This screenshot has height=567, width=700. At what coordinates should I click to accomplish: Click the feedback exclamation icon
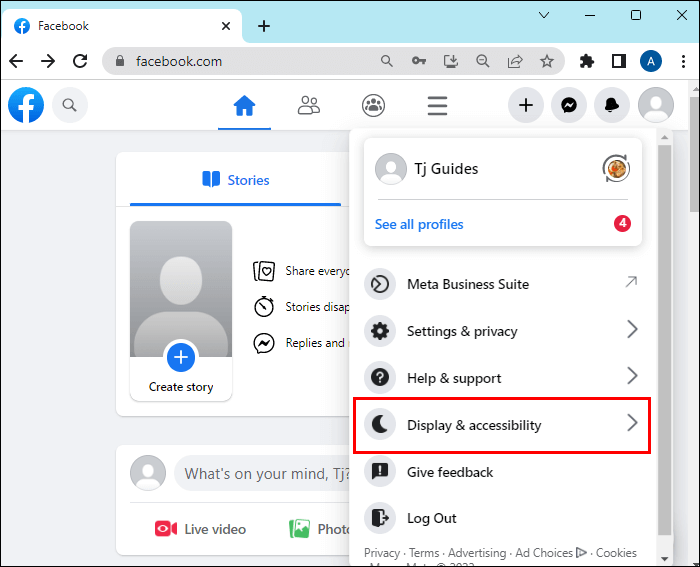click(x=380, y=471)
